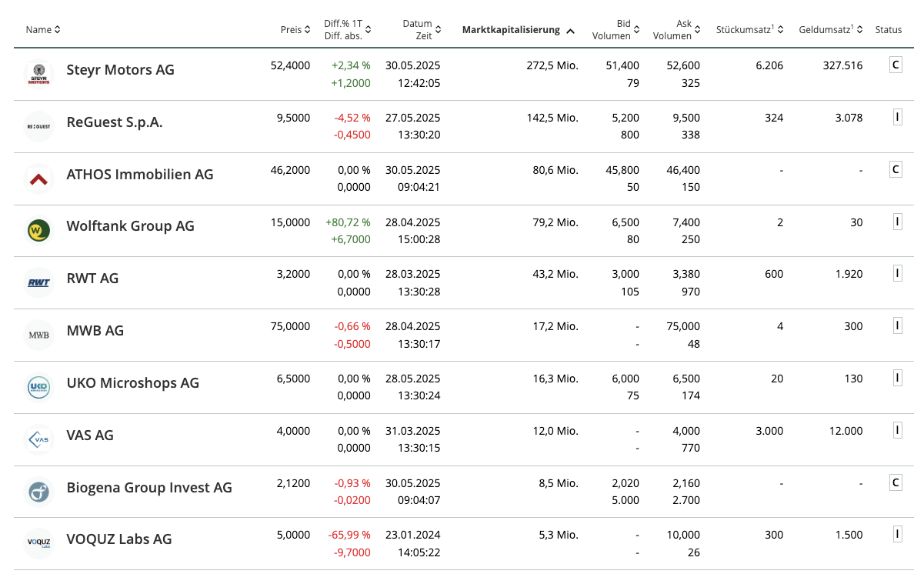Click the -65,99 % change value

(x=351, y=535)
